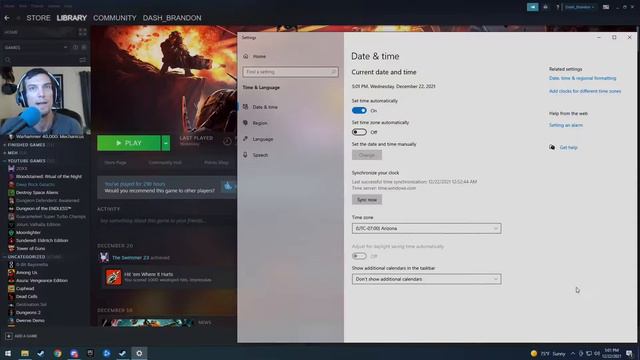Click the Get help icon in Settings
640x360 pixels.
coord(552,147)
